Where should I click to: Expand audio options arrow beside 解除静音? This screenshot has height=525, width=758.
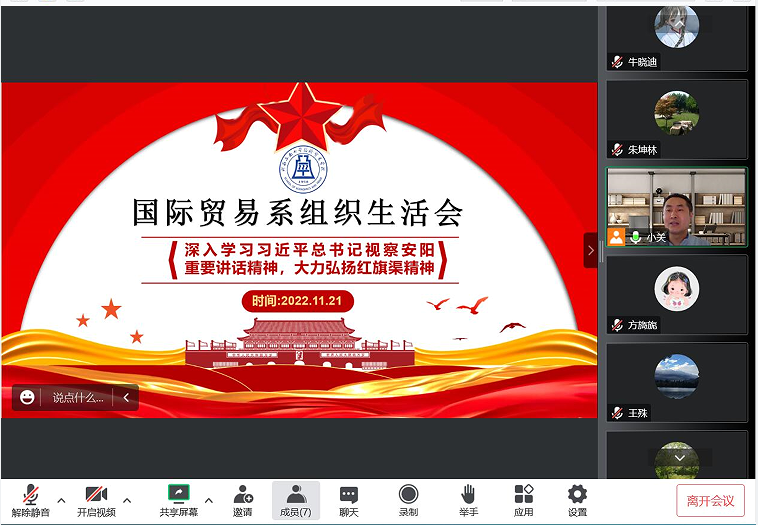[x=61, y=499]
